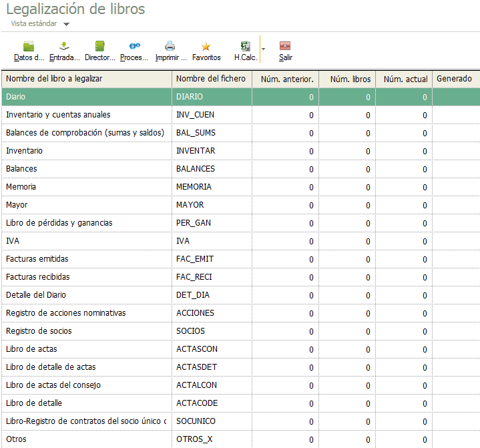
Task: Open the Vista estándar dropdown
Action: pyautogui.click(x=40, y=23)
